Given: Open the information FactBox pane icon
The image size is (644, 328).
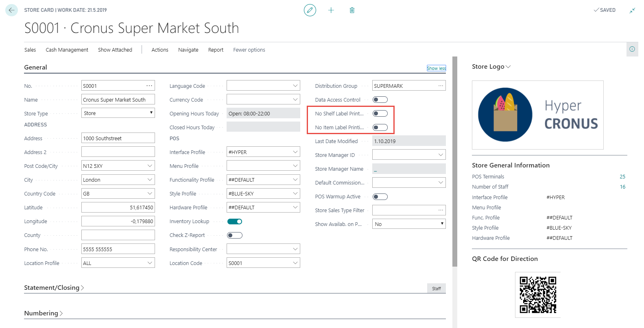Looking at the screenshot, I should pos(632,49).
